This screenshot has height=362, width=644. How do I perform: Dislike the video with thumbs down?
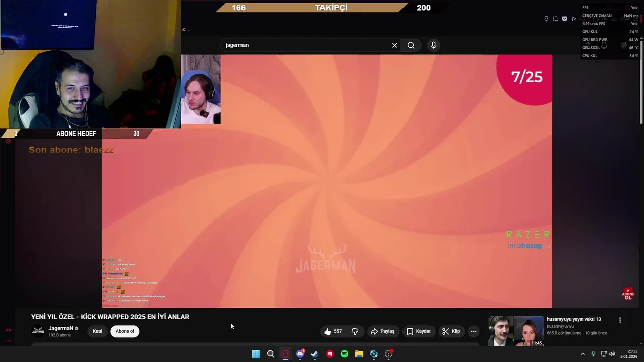tap(355, 331)
